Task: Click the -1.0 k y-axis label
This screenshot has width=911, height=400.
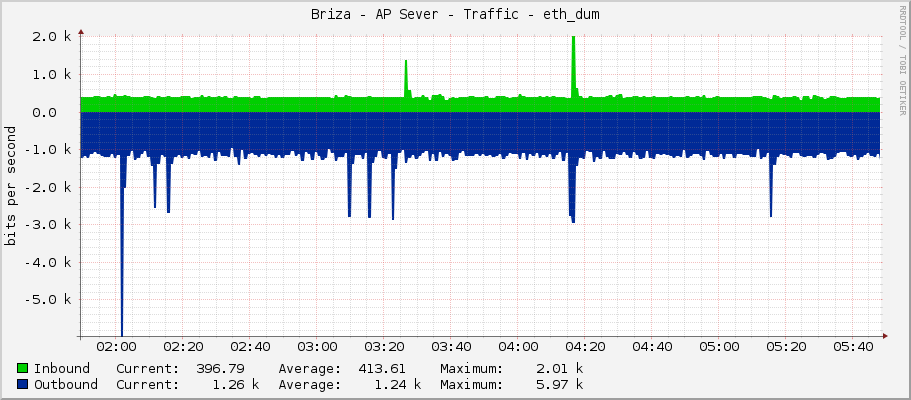Action: [48, 149]
